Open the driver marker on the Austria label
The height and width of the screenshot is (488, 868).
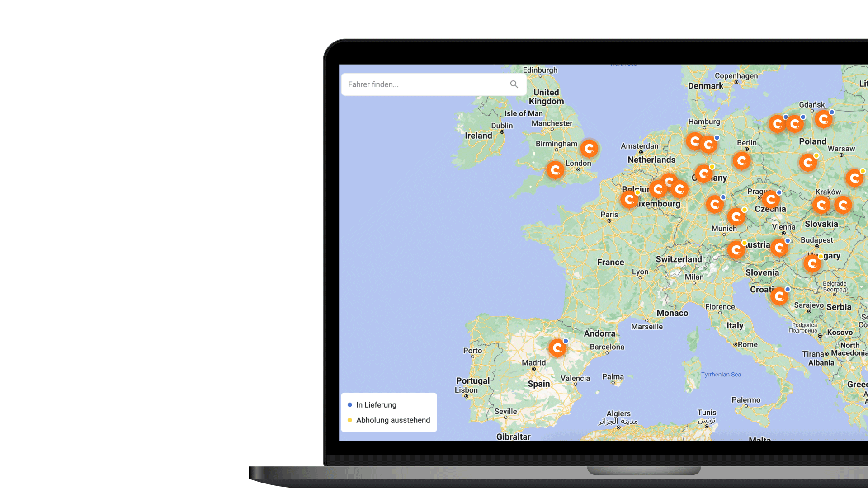click(736, 249)
